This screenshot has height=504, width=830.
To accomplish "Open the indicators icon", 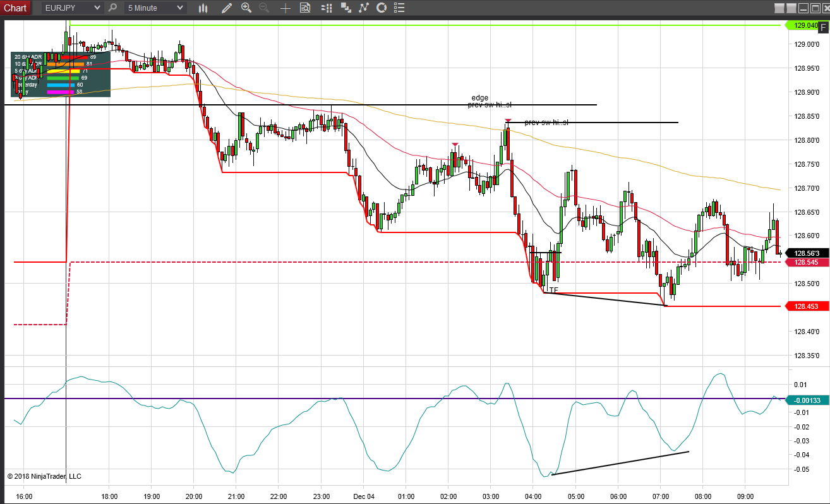I will pos(363,8).
